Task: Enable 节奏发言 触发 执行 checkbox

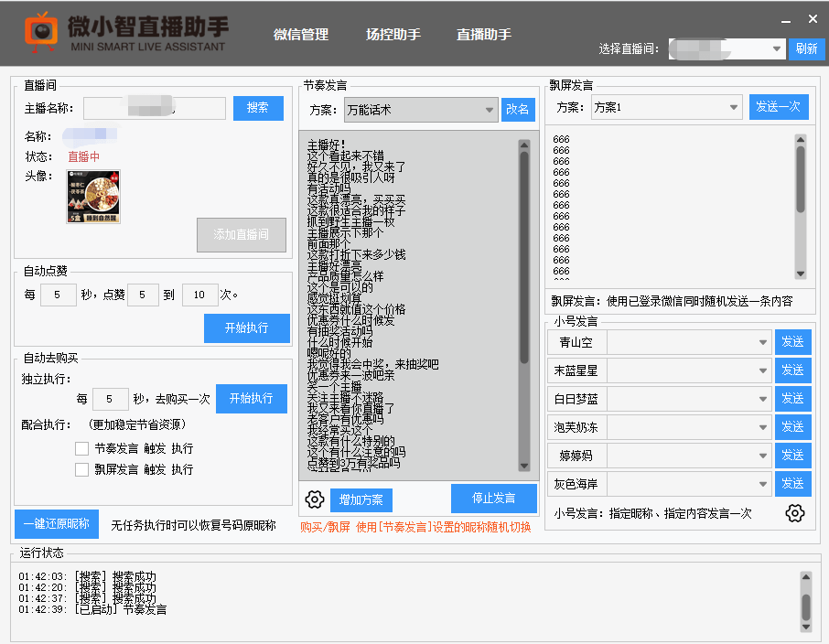Action: click(x=81, y=449)
